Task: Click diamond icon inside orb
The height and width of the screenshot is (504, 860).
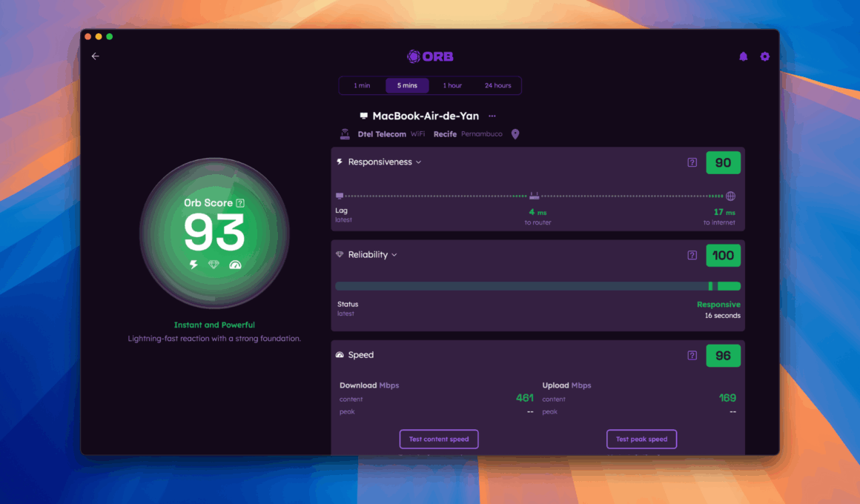Action: 214,265
